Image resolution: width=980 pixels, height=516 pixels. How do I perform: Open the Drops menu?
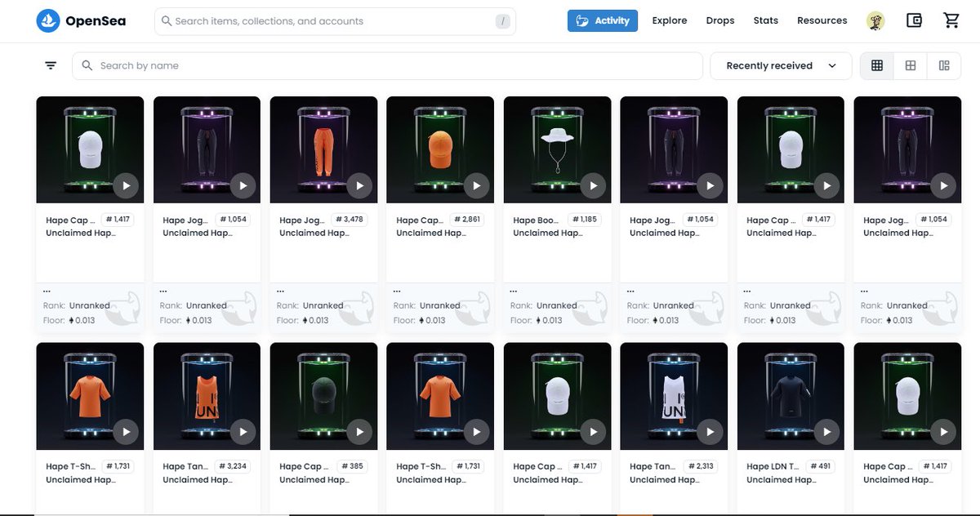click(720, 21)
